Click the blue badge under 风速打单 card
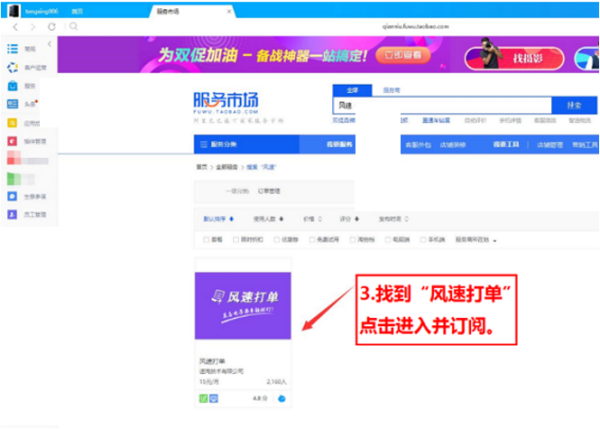 tap(214, 399)
